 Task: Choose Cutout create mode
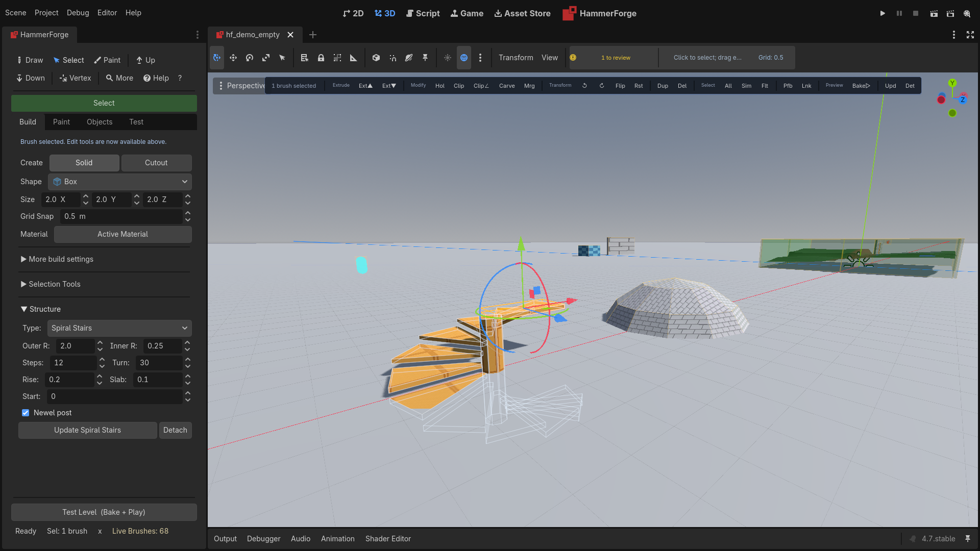[x=156, y=163]
